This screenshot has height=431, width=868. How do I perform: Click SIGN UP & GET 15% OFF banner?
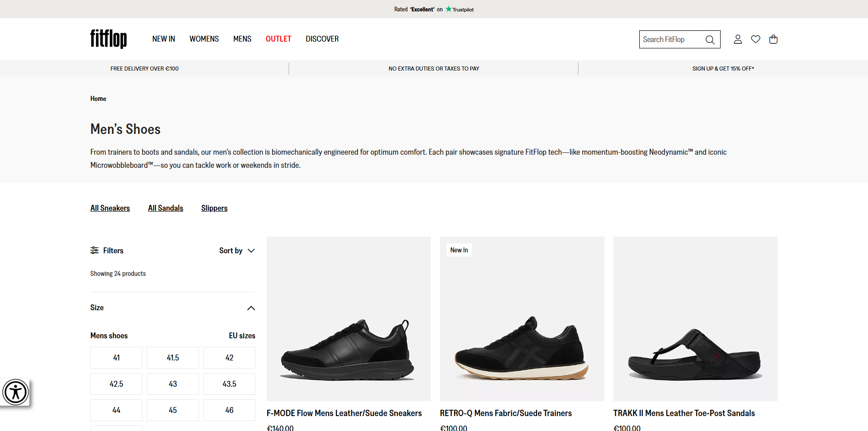tap(723, 69)
